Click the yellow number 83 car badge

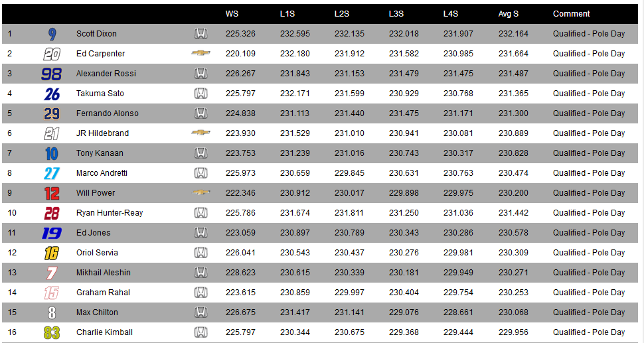point(52,333)
